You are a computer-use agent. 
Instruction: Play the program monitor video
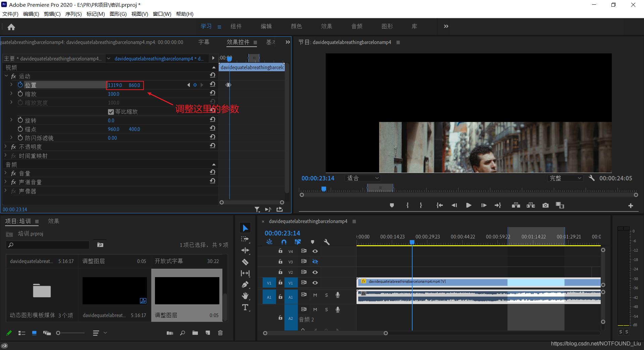[469, 205]
